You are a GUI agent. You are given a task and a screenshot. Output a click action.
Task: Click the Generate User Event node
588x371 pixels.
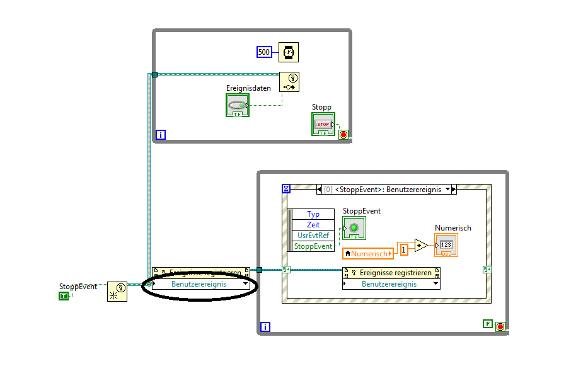[x=289, y=82]
